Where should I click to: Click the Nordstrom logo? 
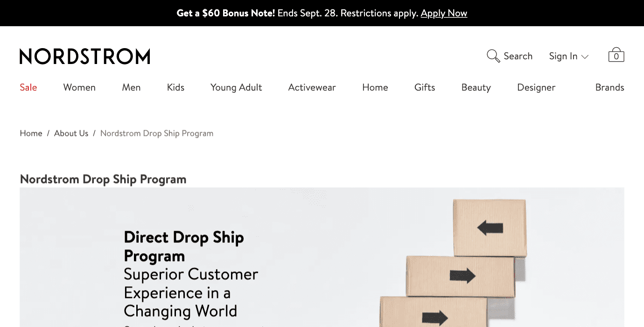(84, 56)
